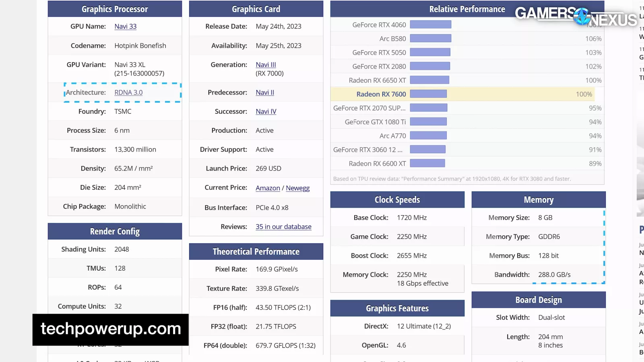This screenshot has width=644, height=362.
Task: Click the Radeon RX 7600 performance bar
Action: coord(428,94)
